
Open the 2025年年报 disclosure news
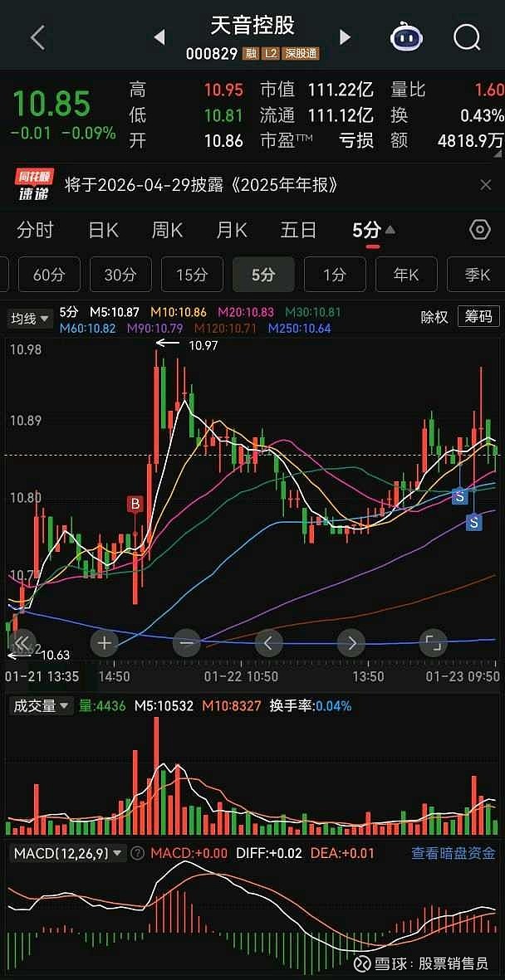pos(203,185)
